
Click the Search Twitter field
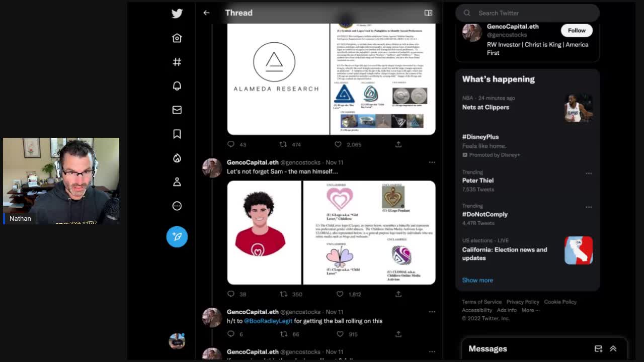point(527,13)
